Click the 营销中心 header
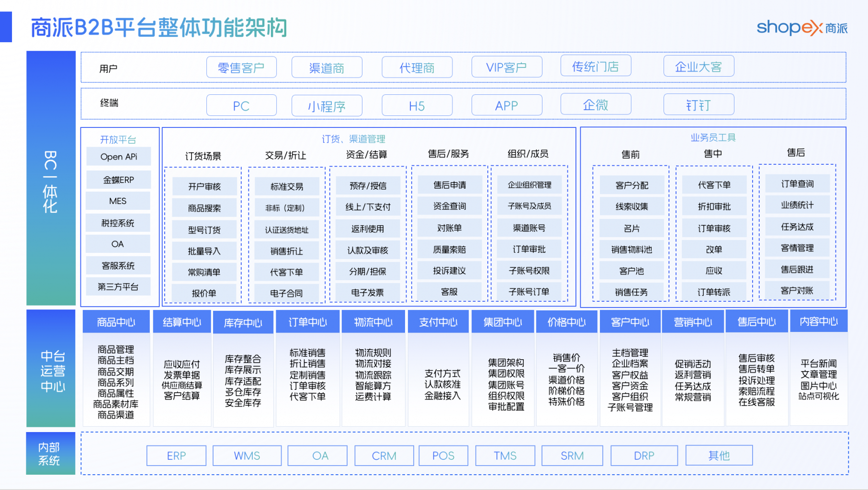 point(693,322)
